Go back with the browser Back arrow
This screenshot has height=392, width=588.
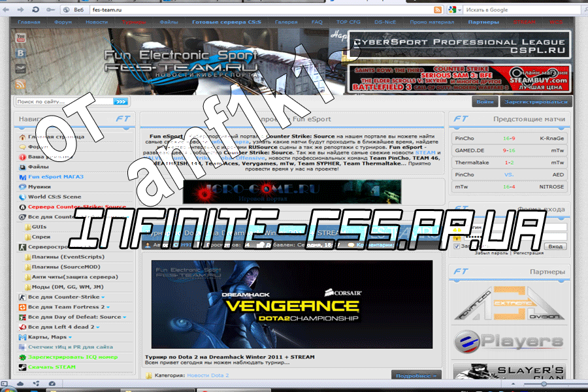pos(6,10)
